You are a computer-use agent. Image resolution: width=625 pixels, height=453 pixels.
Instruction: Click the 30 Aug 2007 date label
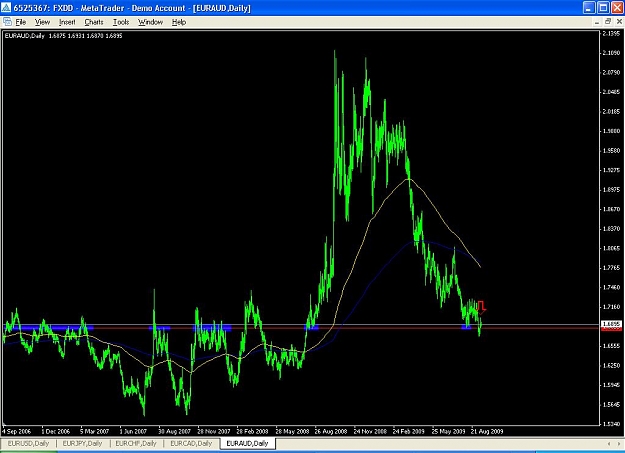[174, 431]
